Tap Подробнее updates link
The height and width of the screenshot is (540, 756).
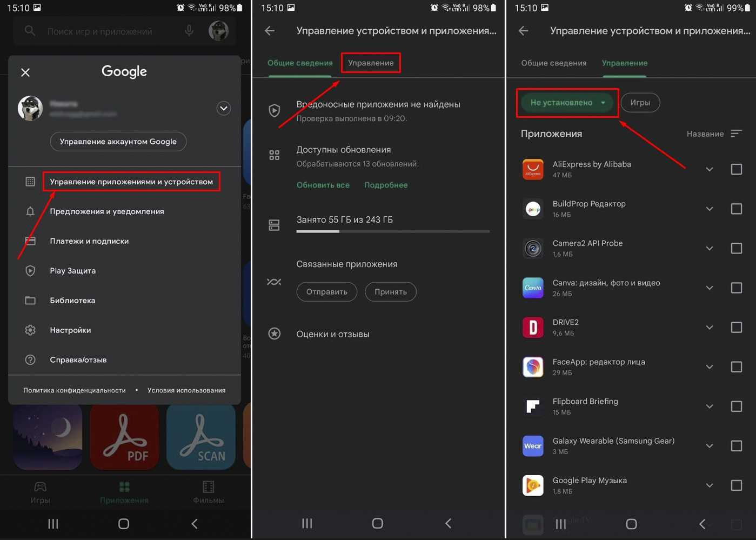point(386,185)
